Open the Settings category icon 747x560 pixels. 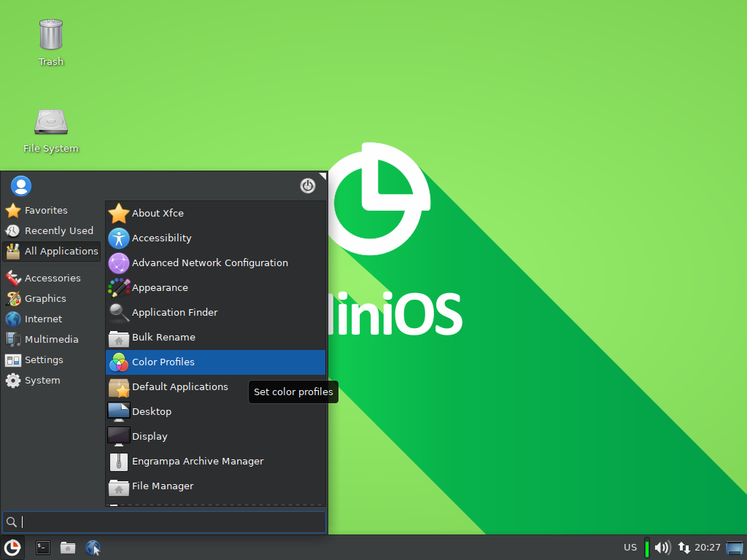pos(13,360)
